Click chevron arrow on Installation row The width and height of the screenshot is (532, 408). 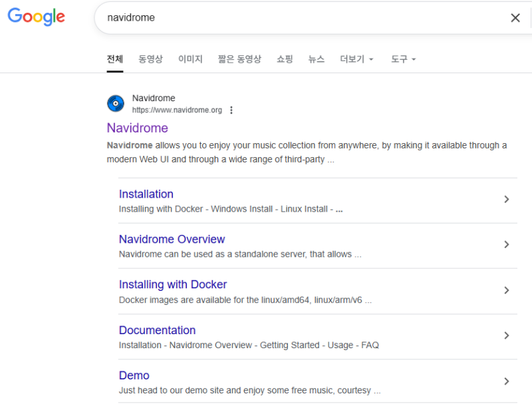pos(507,200)
